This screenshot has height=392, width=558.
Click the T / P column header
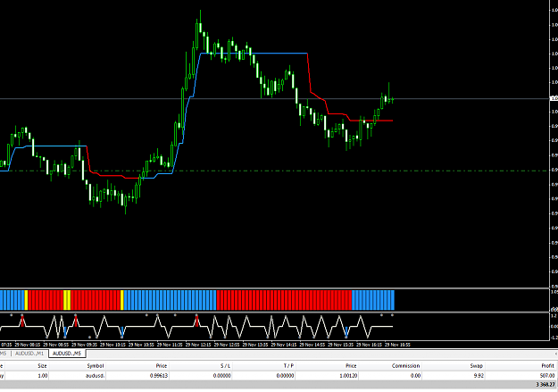pos(288,366)
